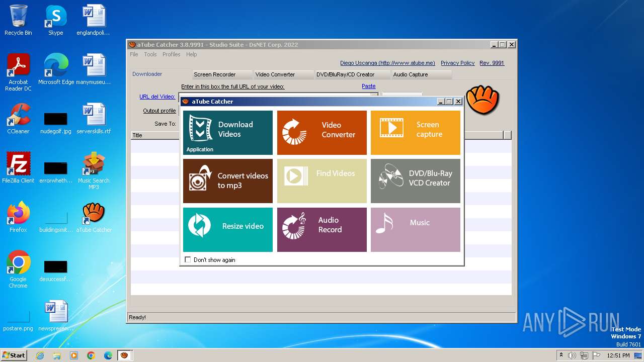Switch to the DVD/BluRay/CD Creator tab
644x362 pixels.
click(352, 74)
